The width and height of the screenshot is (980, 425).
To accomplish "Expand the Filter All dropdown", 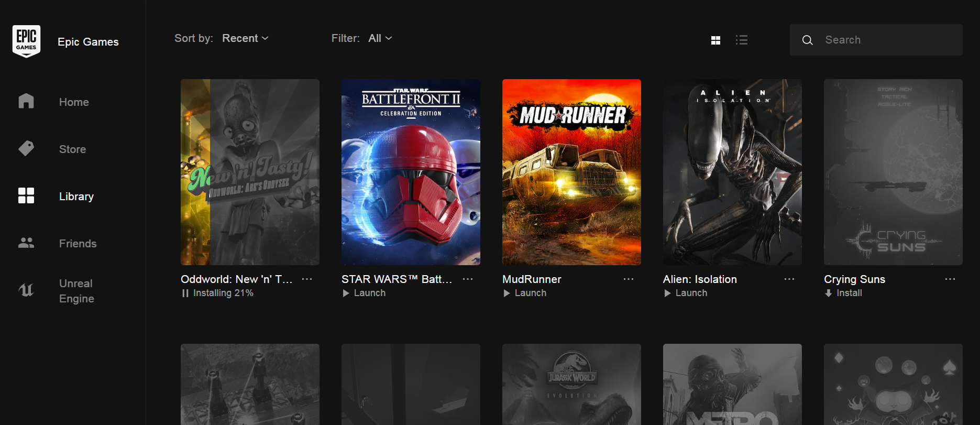I will coord(380,38).
